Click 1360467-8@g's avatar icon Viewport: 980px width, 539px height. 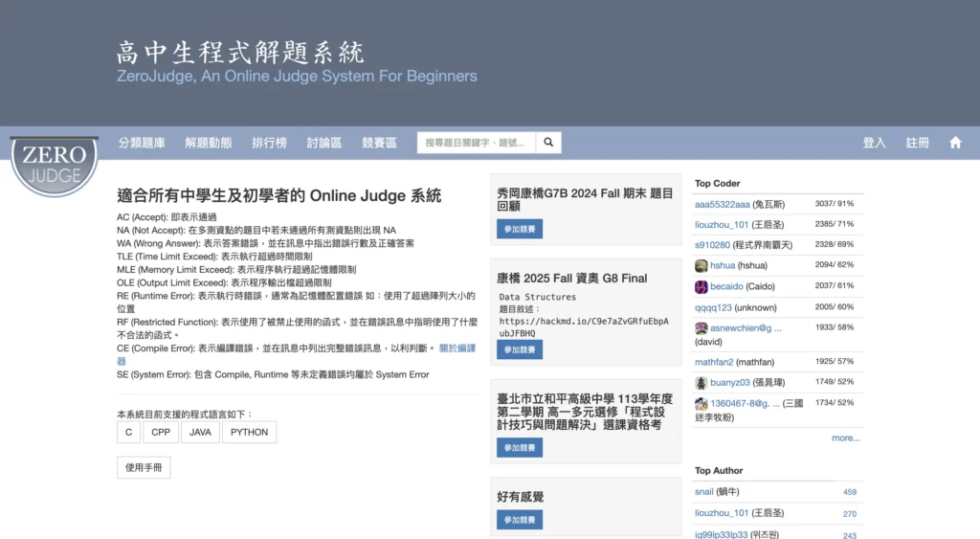pyautogui.click(x=702, y=404)
